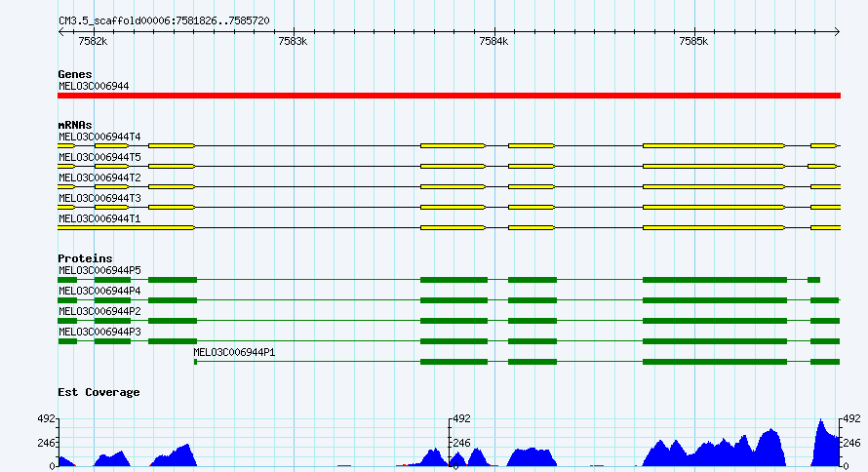Image resolution: width=868 pixels, height=472 pixels.
Task: Click the 7585k ruler label
Action: point(693,42)
